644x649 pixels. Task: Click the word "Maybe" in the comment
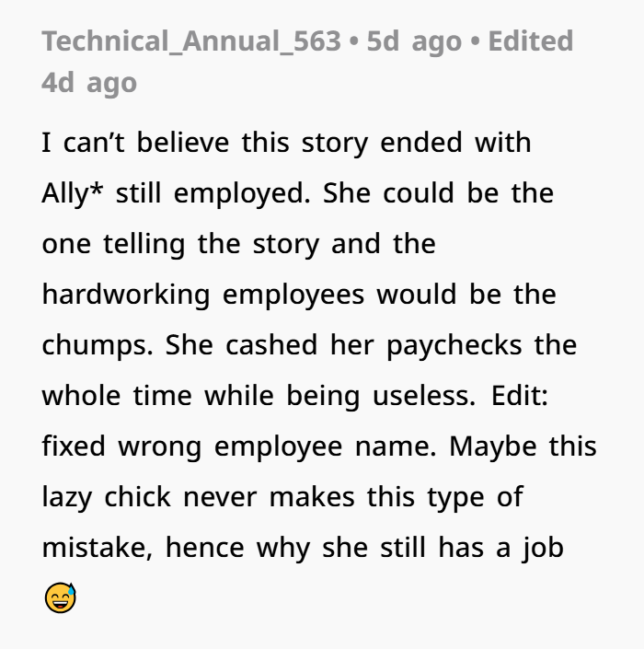493,447
